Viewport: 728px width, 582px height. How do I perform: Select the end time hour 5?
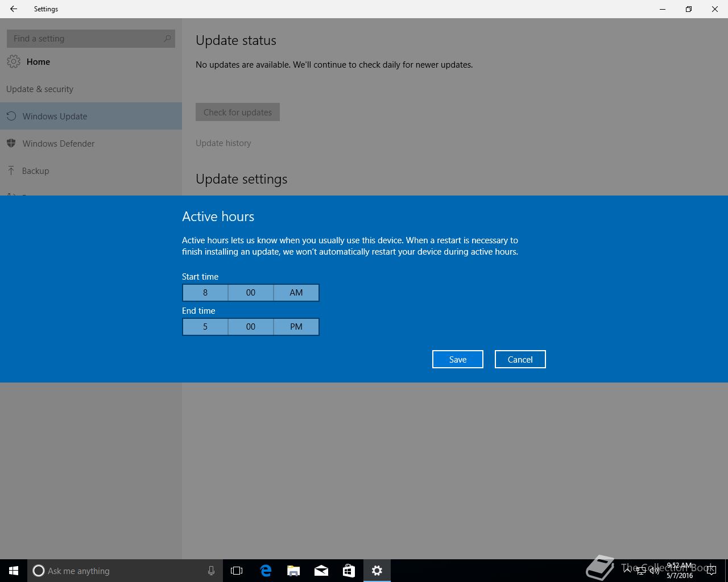point(205,327)
